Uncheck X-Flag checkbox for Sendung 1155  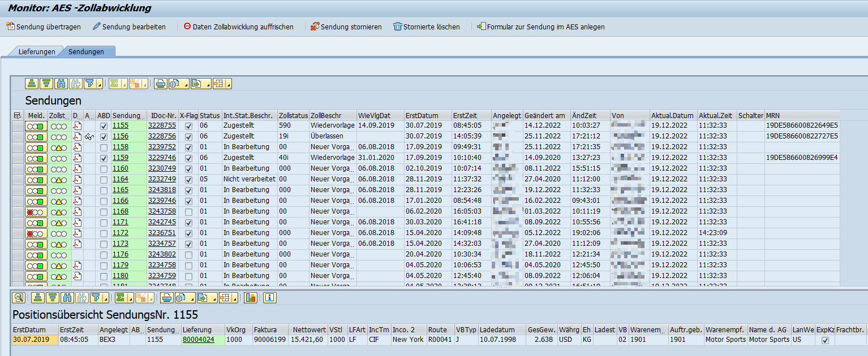[x=188, y=126]
